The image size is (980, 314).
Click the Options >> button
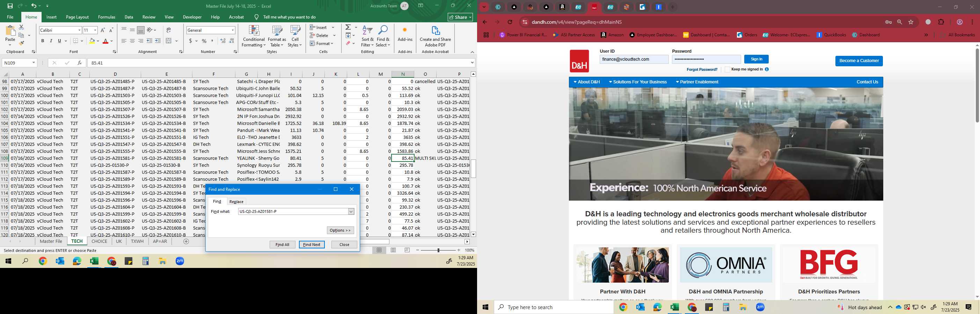pos(340,230)
